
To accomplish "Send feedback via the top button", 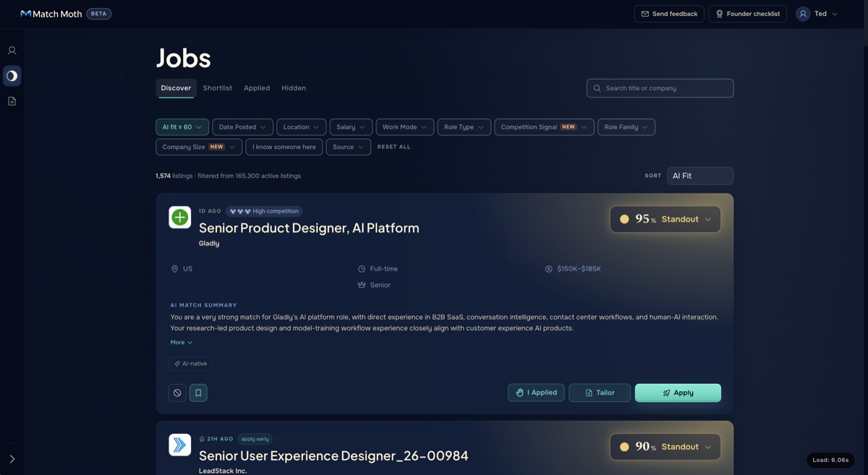I will click(x=669, y=14).
